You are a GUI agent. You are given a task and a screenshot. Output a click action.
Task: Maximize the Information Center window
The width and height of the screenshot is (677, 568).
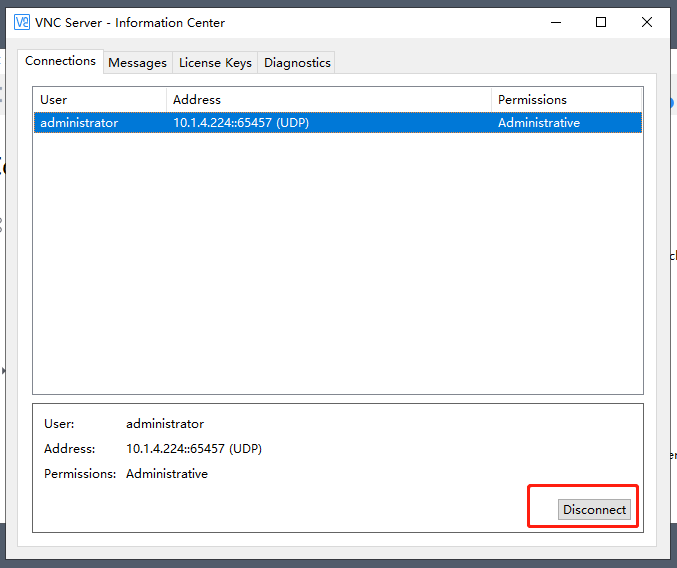click(x=601, y=22)
